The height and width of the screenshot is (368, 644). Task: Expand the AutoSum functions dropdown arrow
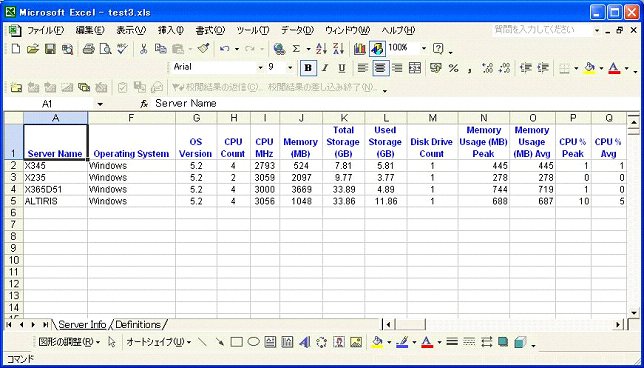click(308, 49)
